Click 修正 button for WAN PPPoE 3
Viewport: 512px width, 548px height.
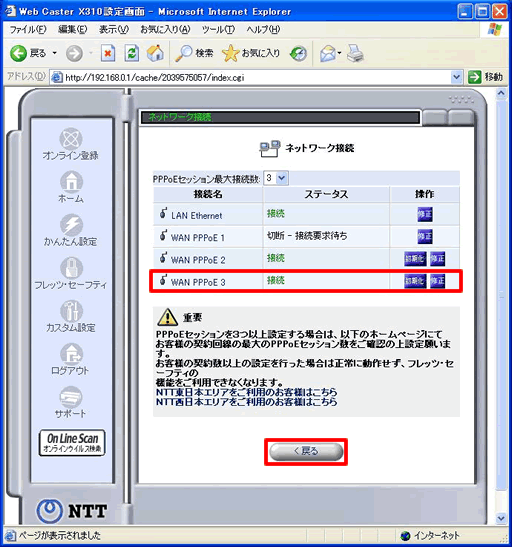point(437,281)
